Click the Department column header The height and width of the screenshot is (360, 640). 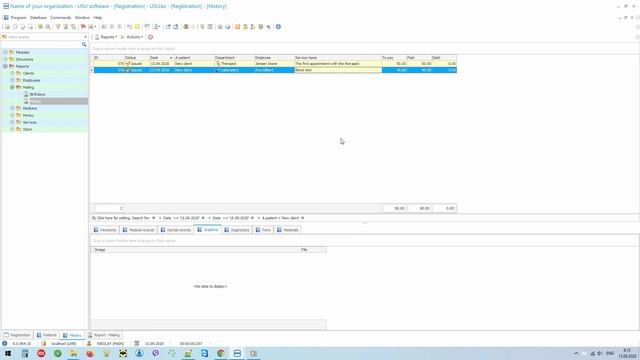click(x=234, y=58)
